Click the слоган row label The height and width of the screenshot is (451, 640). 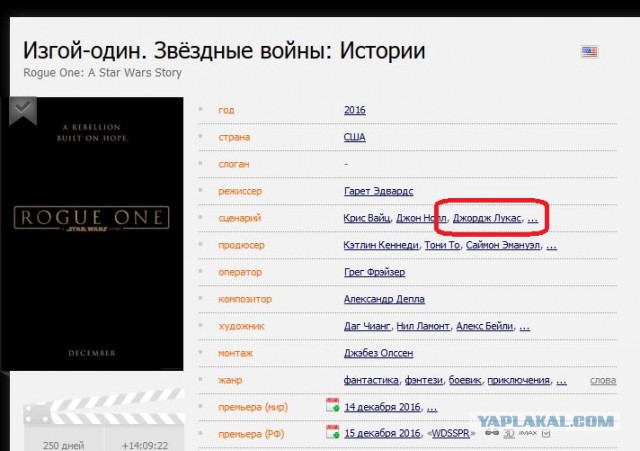coord(233,164)
